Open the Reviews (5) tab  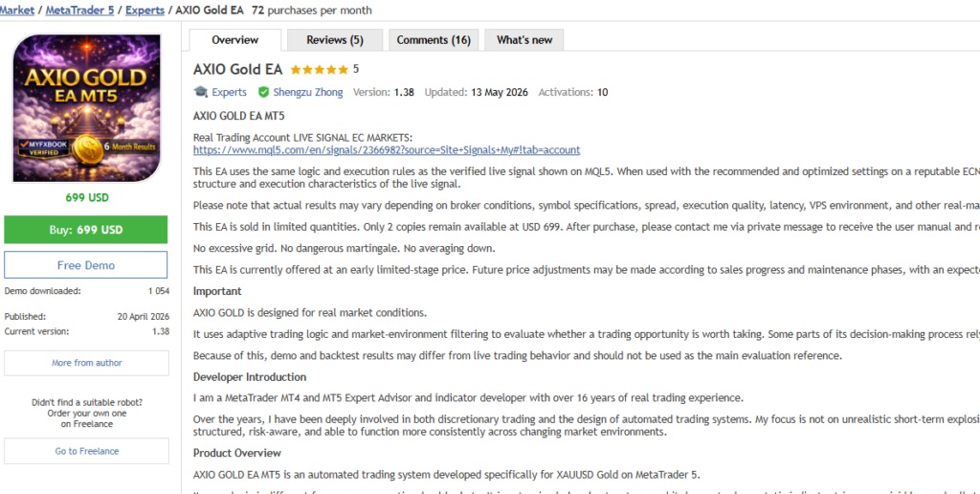coord(335,40)
